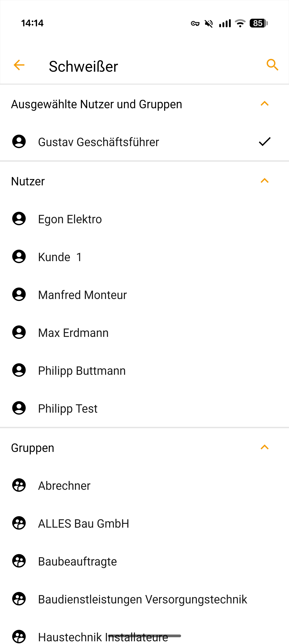The image size is (289, 644).
Task: Tap the Schweißer page title
Action: 83,66
